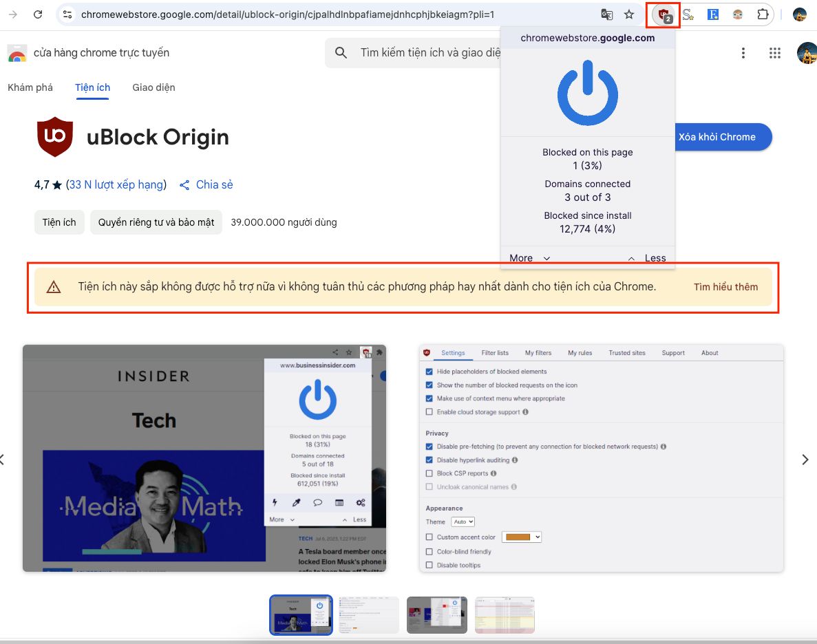
Task: Click the browser forward arrow
Action: tap(13, 14)
